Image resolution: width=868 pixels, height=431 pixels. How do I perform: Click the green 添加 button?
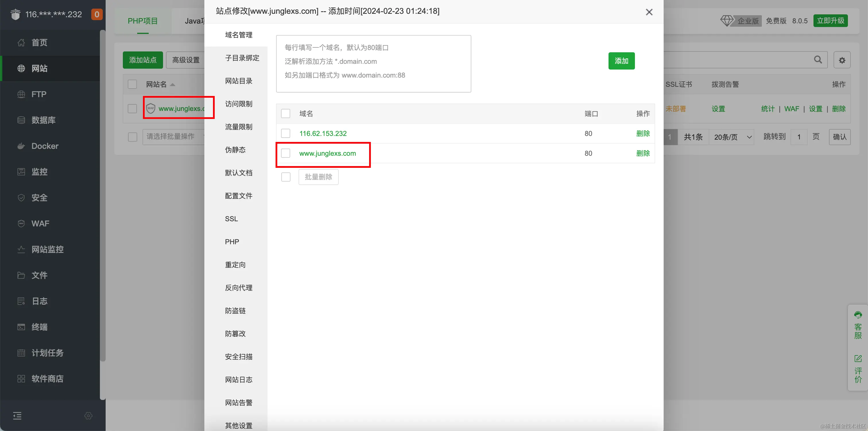[x=621, y=61]
